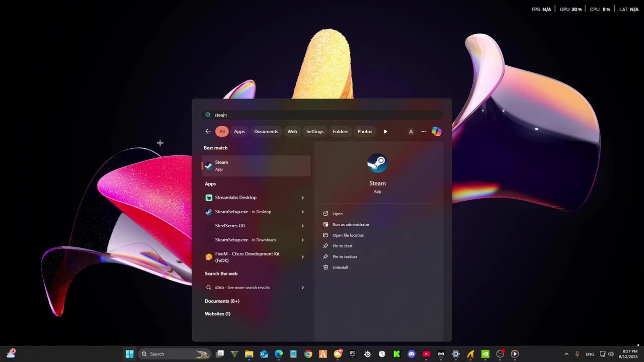Image resolution: width=644 pixels, height=362 pixels.
Task: Go back with the search panel arrow
Action: [x=208, y=131]
